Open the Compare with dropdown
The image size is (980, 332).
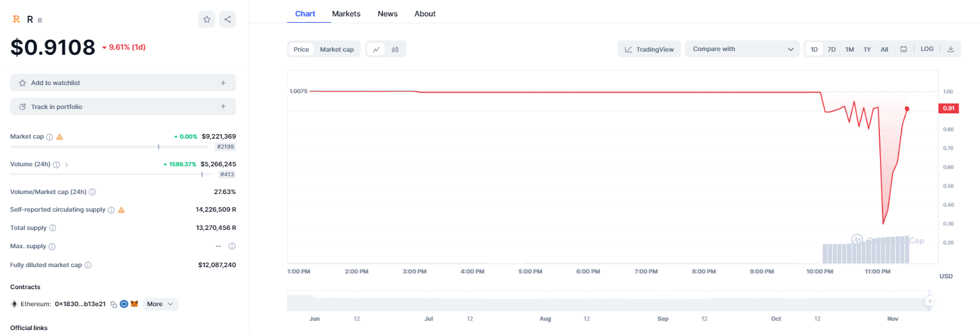pyautogui.click(x=742, y=49)
